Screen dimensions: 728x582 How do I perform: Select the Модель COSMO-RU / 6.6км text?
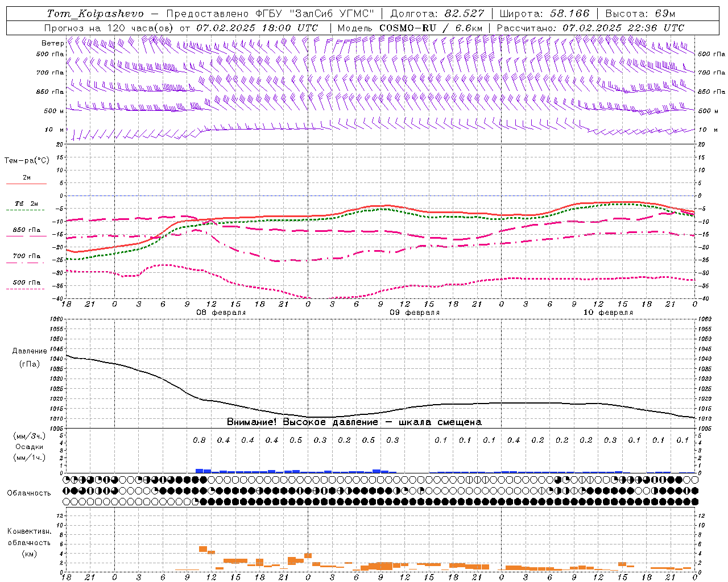(410, 28)
